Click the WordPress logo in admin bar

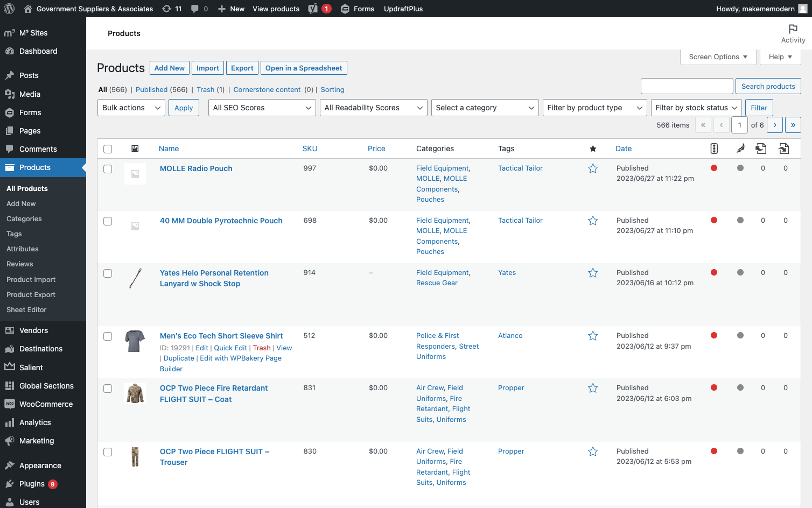tap(9, 9)
